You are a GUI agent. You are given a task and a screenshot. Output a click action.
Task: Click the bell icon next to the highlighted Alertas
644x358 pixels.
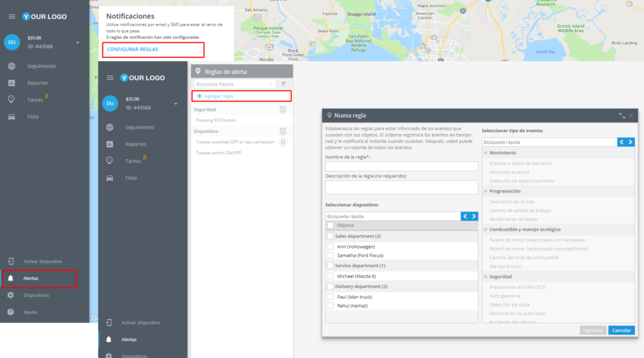[x=11, y=278]
